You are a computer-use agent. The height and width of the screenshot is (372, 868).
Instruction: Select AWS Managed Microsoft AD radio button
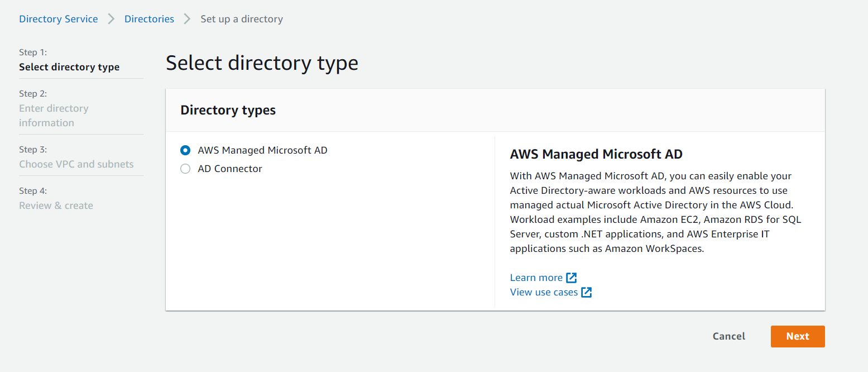pos(185,150)
